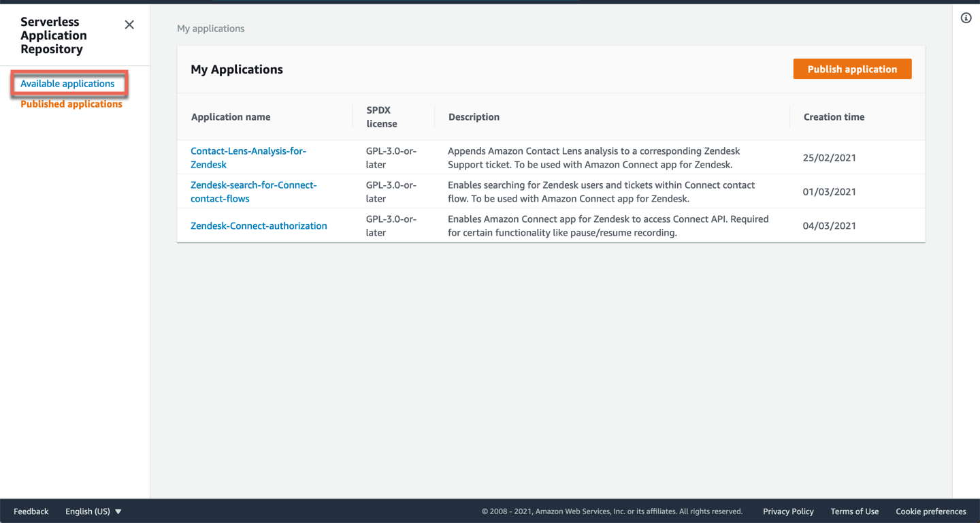Go to Available applications
This screenshot has width=980, height=523.
[x=67, y=84]
